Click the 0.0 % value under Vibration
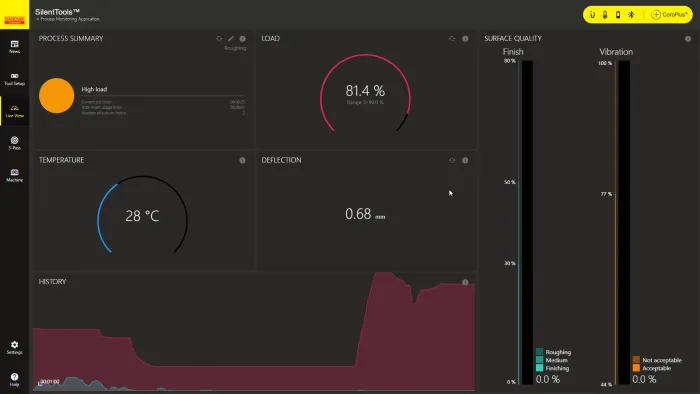Viewport: 700px width, 394px height. tap(644, 379)
